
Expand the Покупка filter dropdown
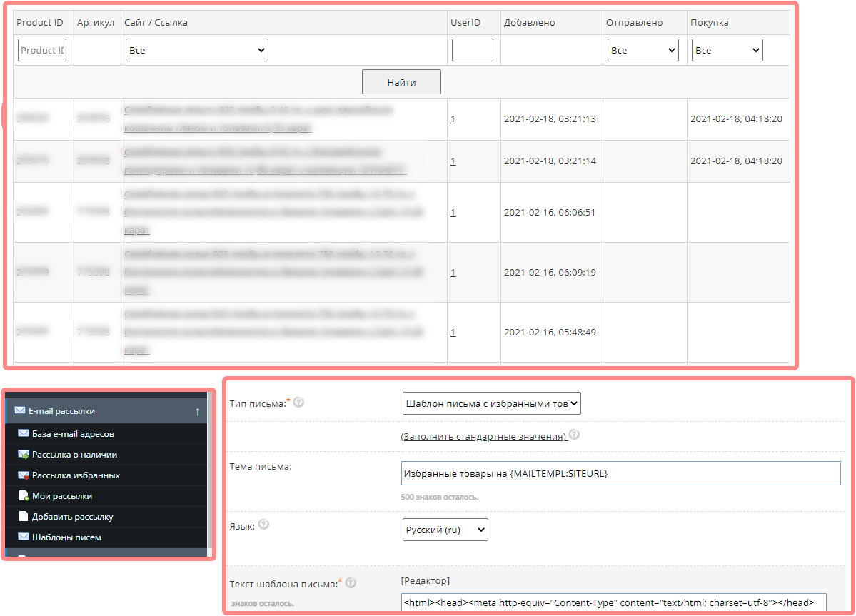[727, 50]
